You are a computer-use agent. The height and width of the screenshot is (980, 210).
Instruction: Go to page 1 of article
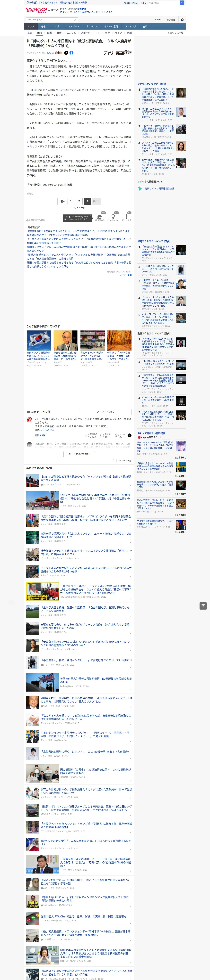[x=71, y=201]
